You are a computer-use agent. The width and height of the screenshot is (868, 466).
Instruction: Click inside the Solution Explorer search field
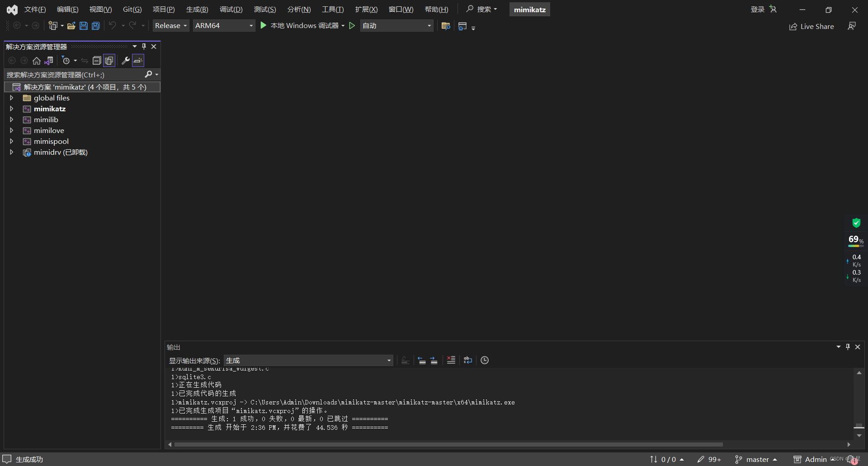click(75, 75)
